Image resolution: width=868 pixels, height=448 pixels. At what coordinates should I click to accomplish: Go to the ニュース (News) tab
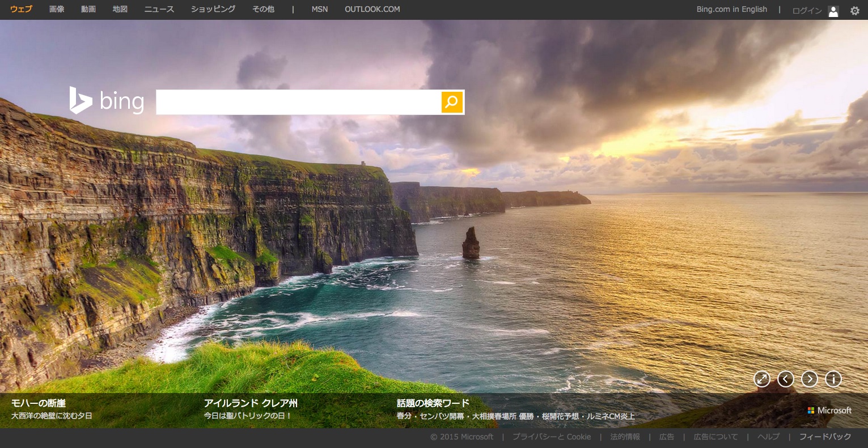pyautogui.click(x=159, y=10)
